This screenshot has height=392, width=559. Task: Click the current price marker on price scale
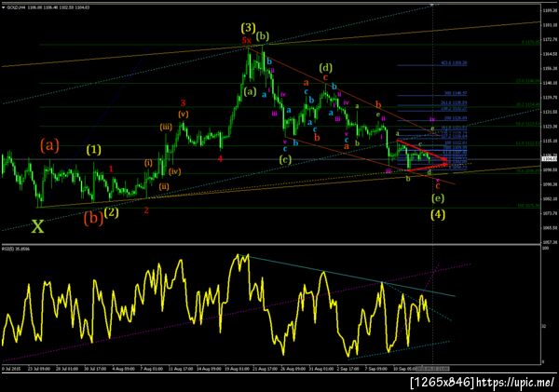click(x=550, y=159)
